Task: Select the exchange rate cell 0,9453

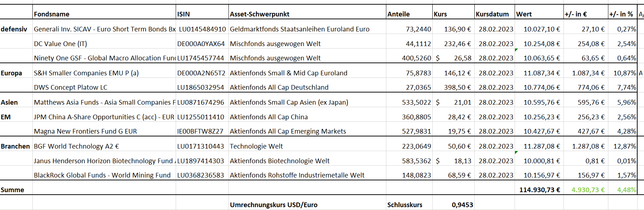Action: (x=462, y=205)
